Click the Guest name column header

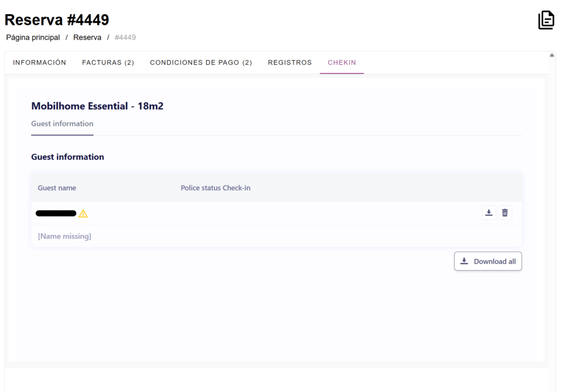tap(57, 188)
